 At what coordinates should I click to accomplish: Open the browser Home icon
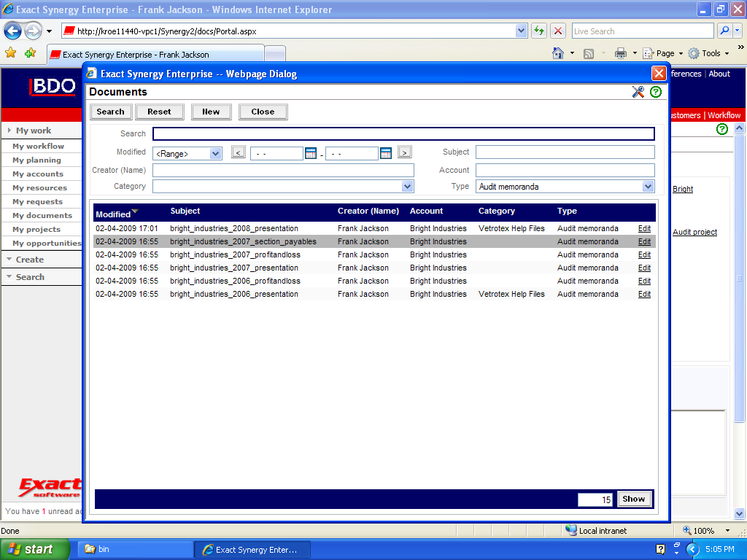pos(558,53)
